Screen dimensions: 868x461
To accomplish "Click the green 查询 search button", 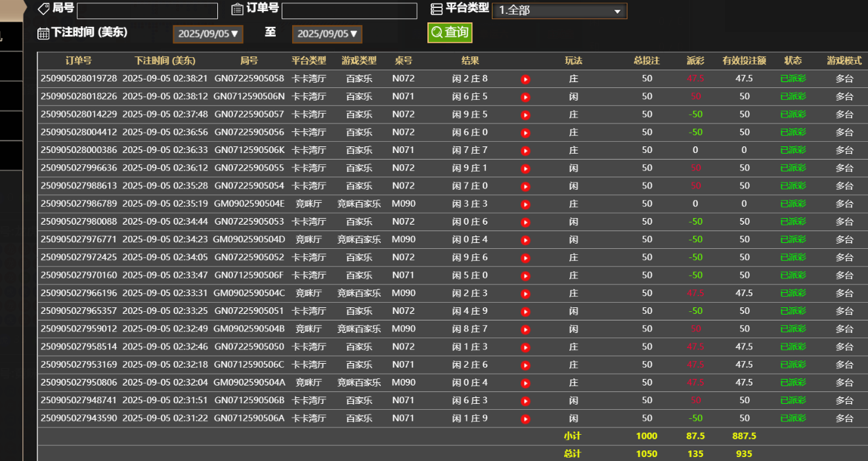I will pos(450,32).
